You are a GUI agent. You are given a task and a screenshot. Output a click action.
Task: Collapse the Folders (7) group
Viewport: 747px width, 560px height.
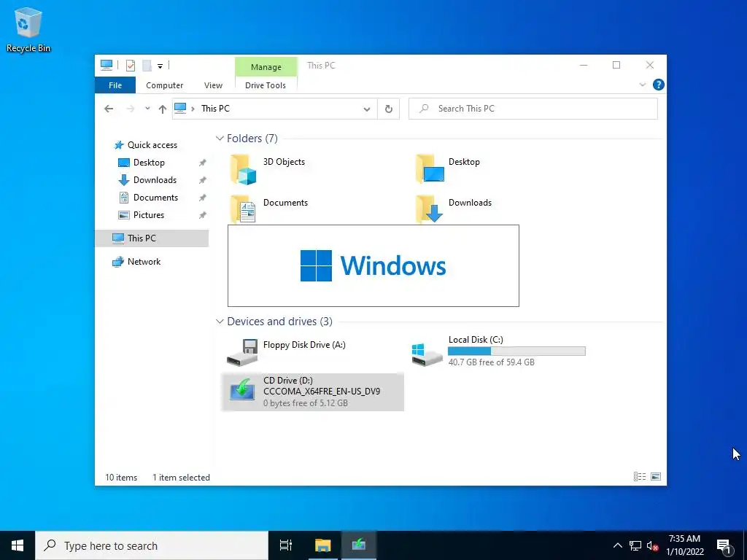[x=220, y=138]
